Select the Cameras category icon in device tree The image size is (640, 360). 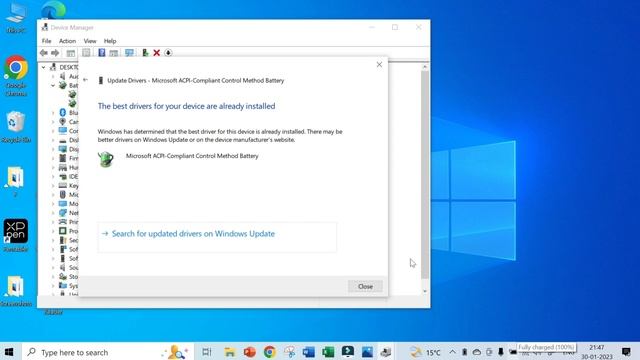click(x=62, y=122)
